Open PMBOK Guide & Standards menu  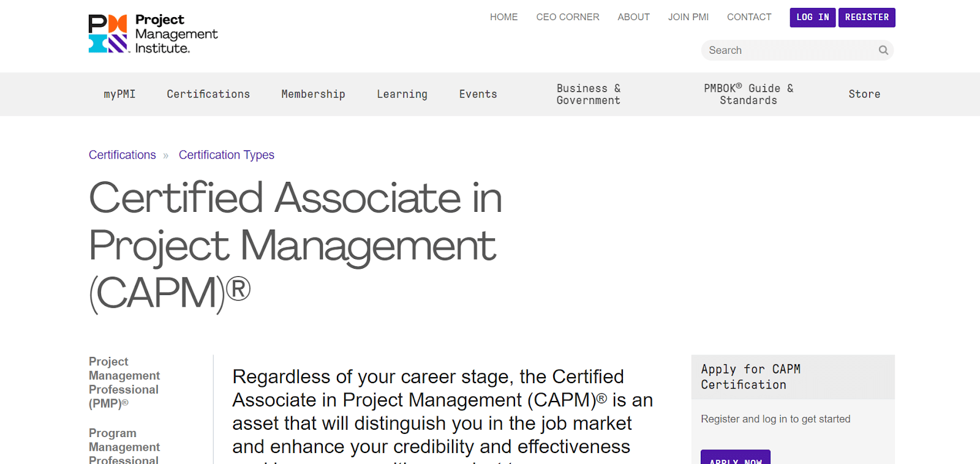pyautogui.click(x=748, y=94)
